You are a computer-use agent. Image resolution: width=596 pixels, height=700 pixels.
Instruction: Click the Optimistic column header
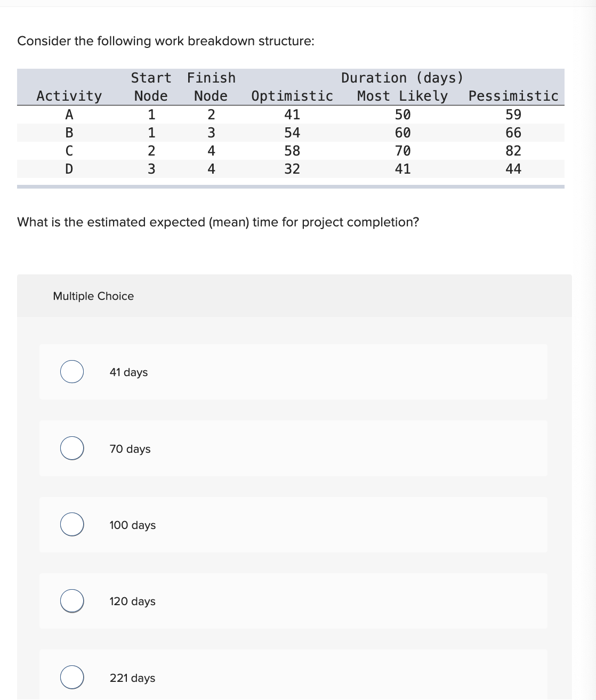click(292, 96)
